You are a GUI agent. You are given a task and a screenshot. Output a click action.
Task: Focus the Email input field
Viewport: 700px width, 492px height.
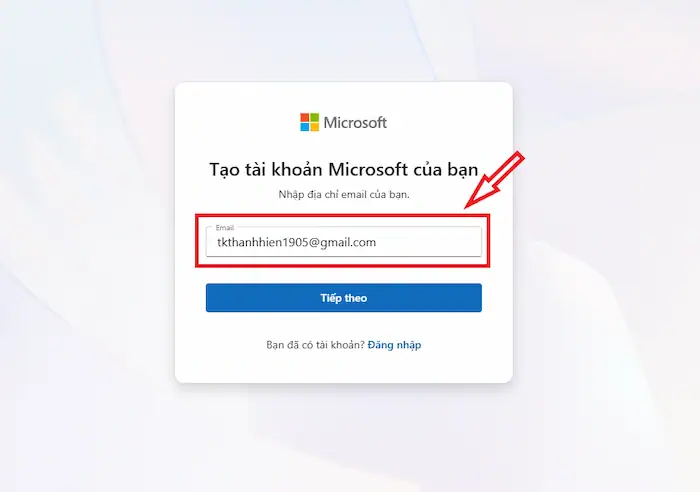click(x=344, y=242)
